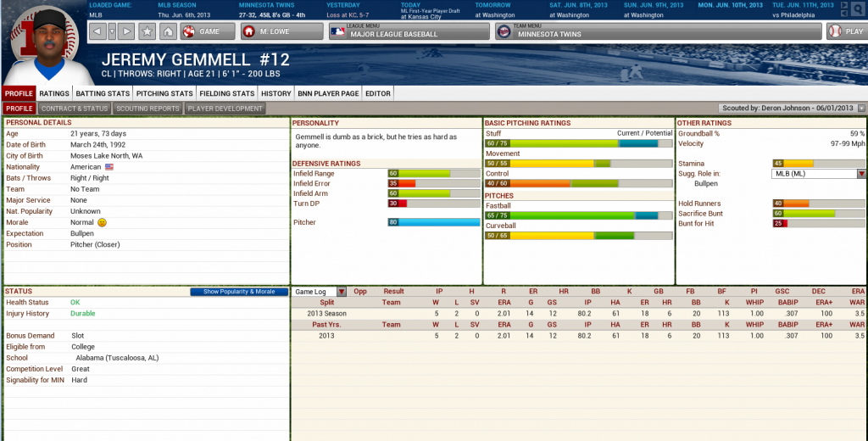Switch to the Pitching Stats tab

tap(164, 93)
